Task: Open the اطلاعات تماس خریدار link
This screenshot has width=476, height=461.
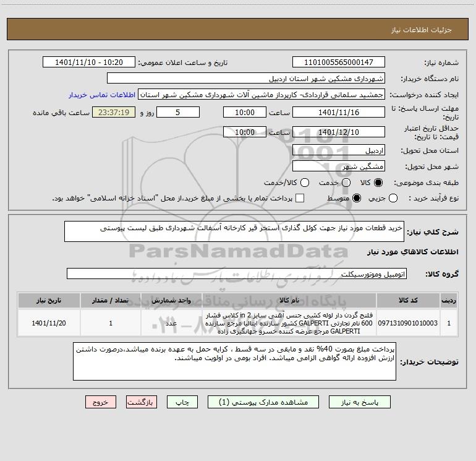Action: [102, 95]
